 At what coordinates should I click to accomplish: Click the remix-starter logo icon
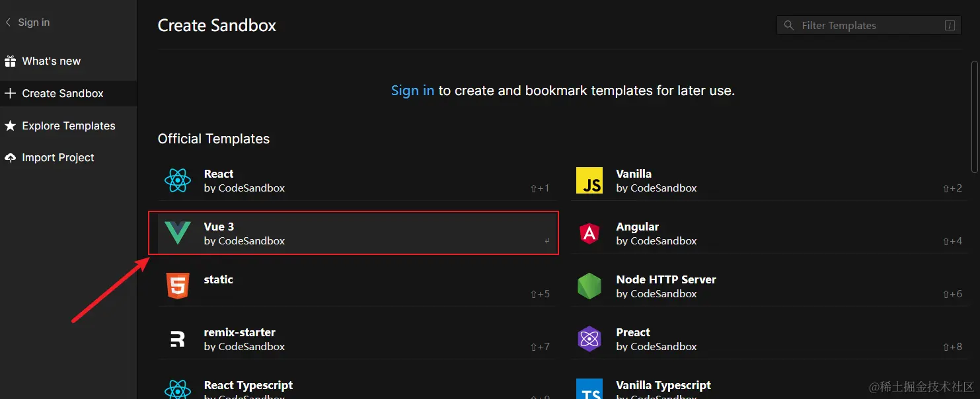point(178,339)
